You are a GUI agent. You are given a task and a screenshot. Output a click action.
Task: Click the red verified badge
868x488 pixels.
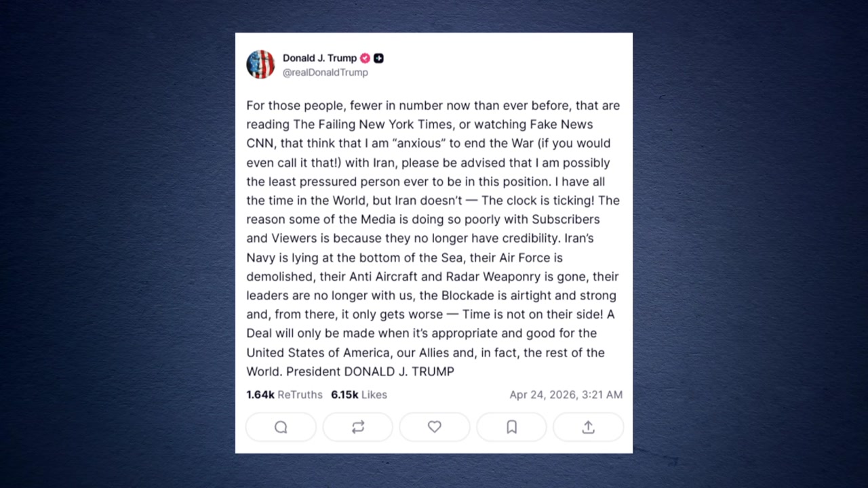pos(365,58)
